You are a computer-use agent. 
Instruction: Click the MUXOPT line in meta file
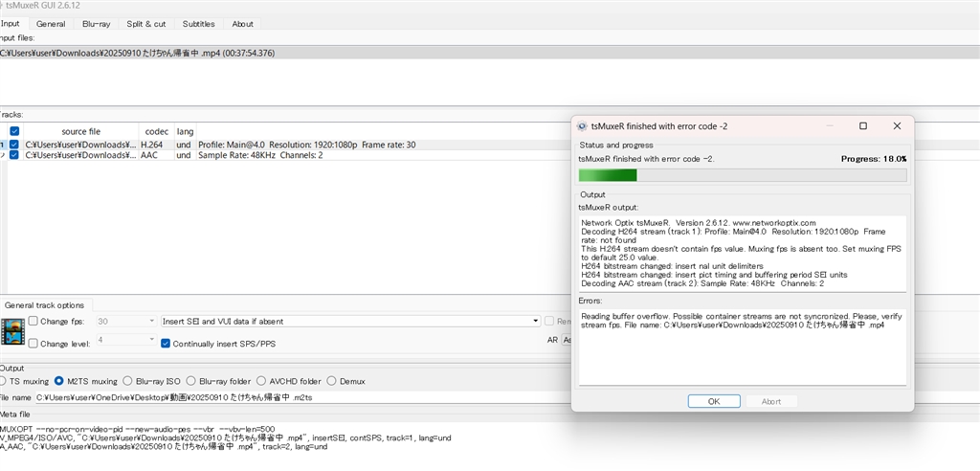138,429
